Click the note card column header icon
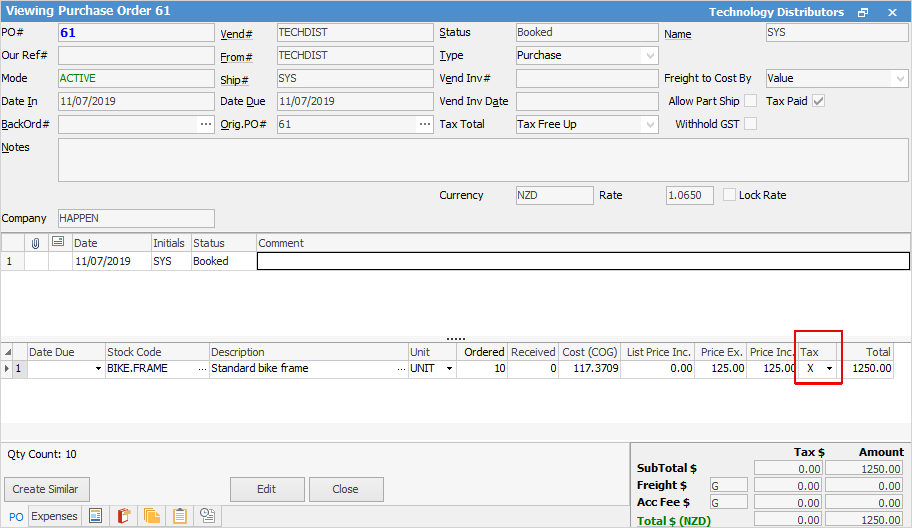Image resolution: width=912 pixels, height=528 pixels. pos(58,243)
